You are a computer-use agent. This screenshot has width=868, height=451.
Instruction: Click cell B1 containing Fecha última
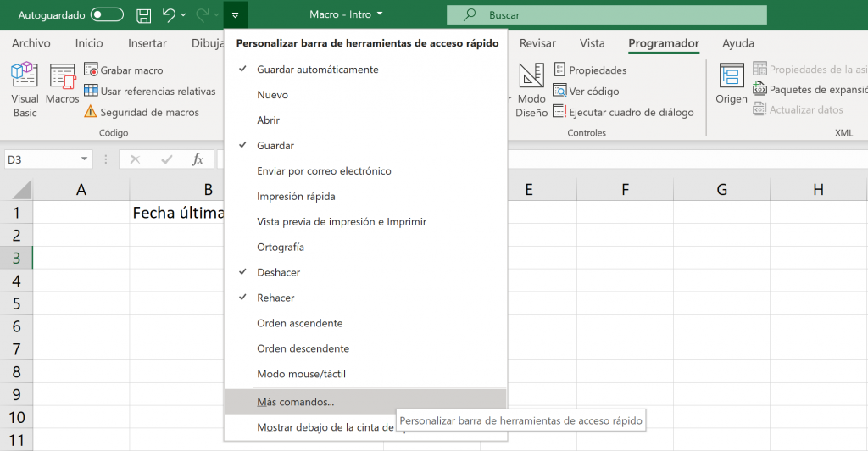tap(177, 213)
